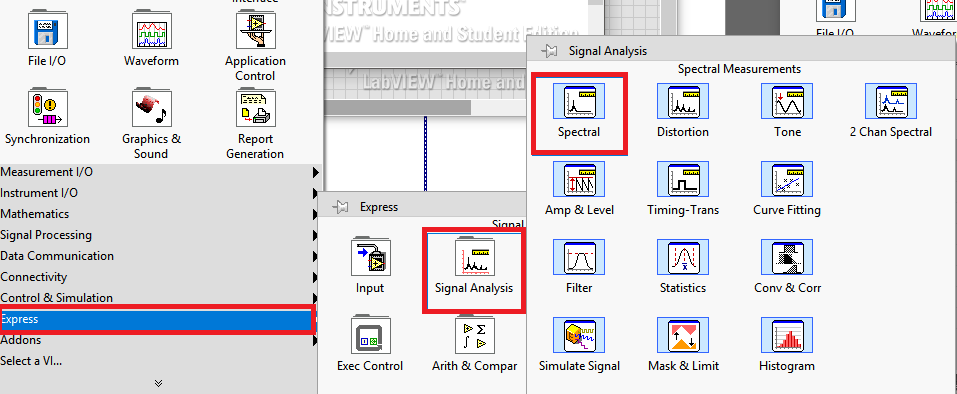Expand the Signal Processing submenu arrow
This screenshot has height=394, width=957.
pyautogui.click(x=316, y=235)
